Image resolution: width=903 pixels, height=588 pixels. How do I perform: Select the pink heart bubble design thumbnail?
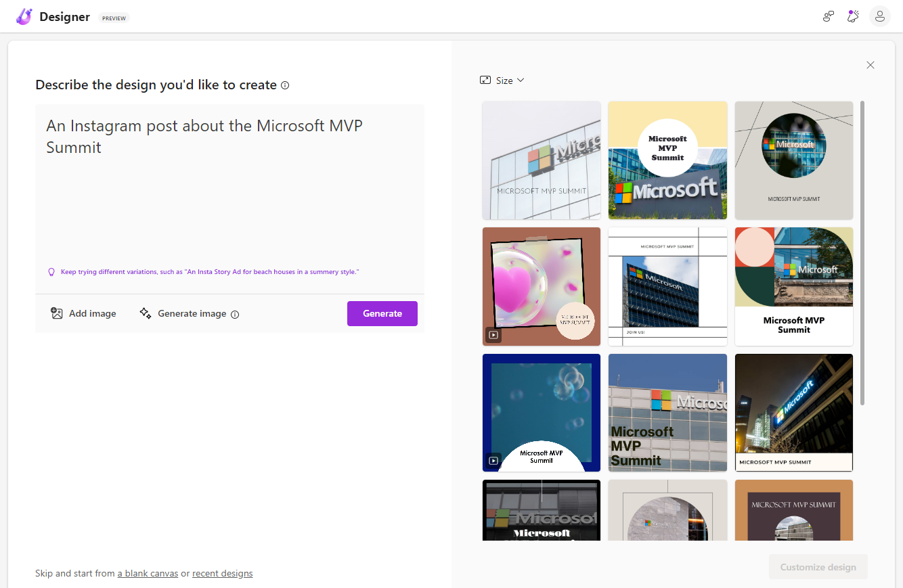pyautogui.click(x=541, y=286)
